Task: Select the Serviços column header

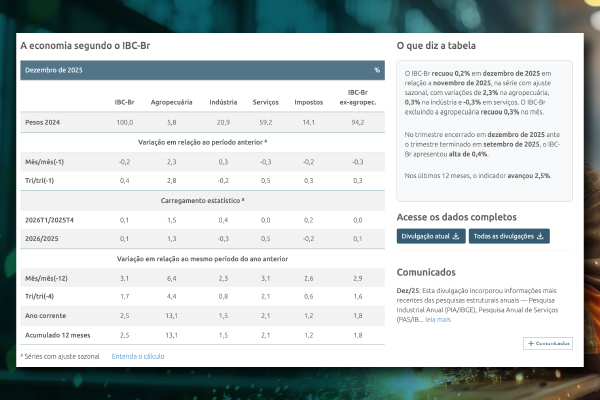Action: point(266,102)
